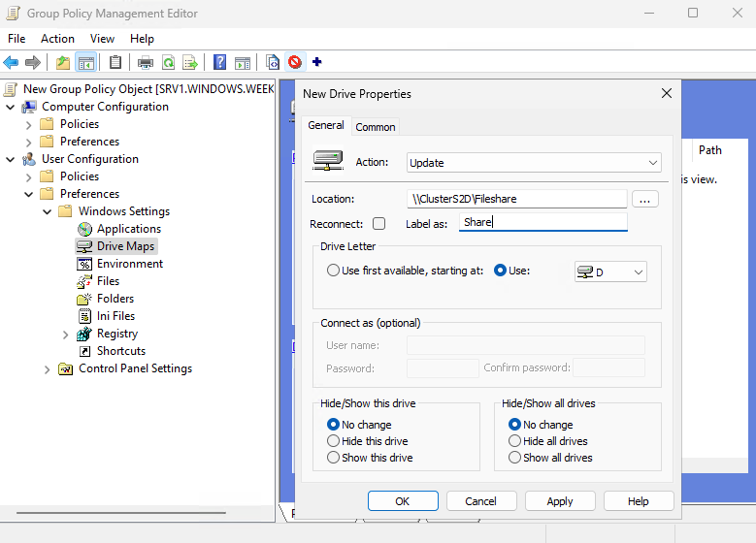
Task: Open the File menu
Action: (16, 39)
